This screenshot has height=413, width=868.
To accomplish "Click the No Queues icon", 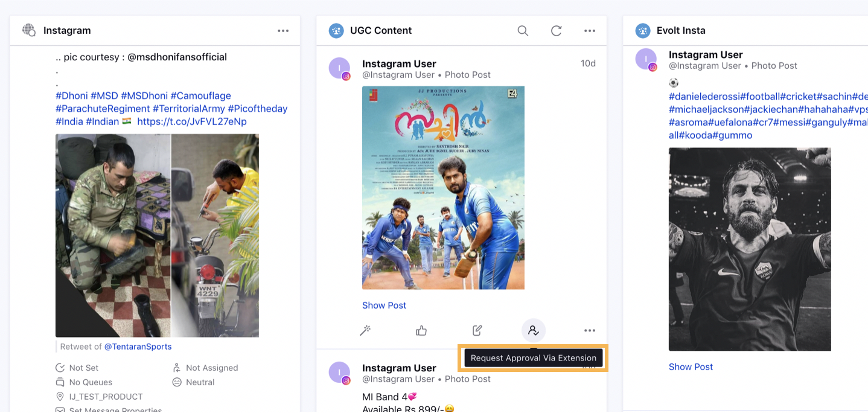I will pyautogui.click(x=60, y=382).
